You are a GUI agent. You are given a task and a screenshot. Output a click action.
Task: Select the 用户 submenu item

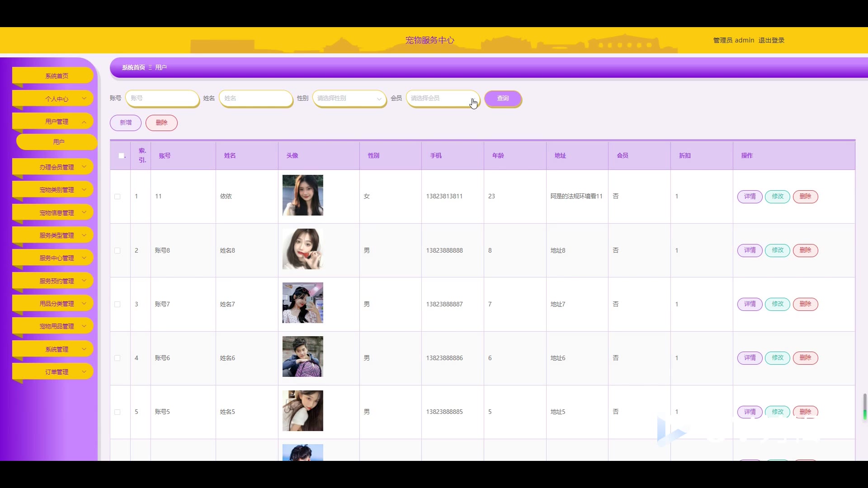click(58, 142)
